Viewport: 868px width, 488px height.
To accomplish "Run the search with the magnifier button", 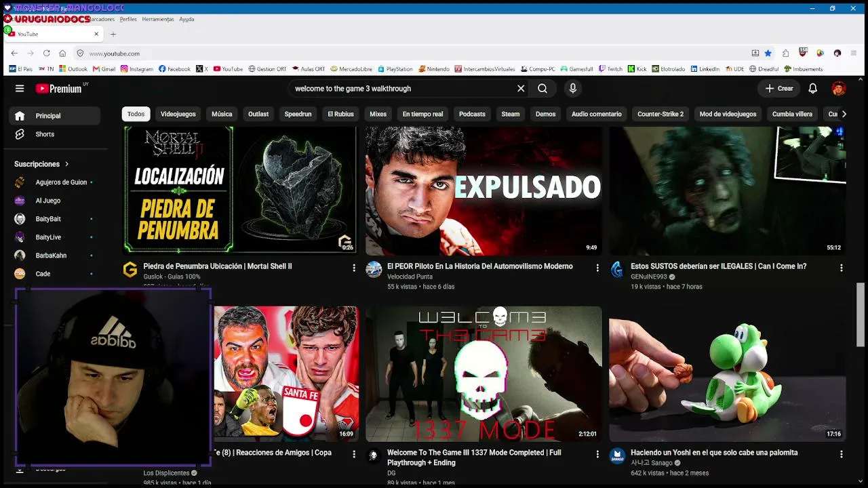I will 542,88.
